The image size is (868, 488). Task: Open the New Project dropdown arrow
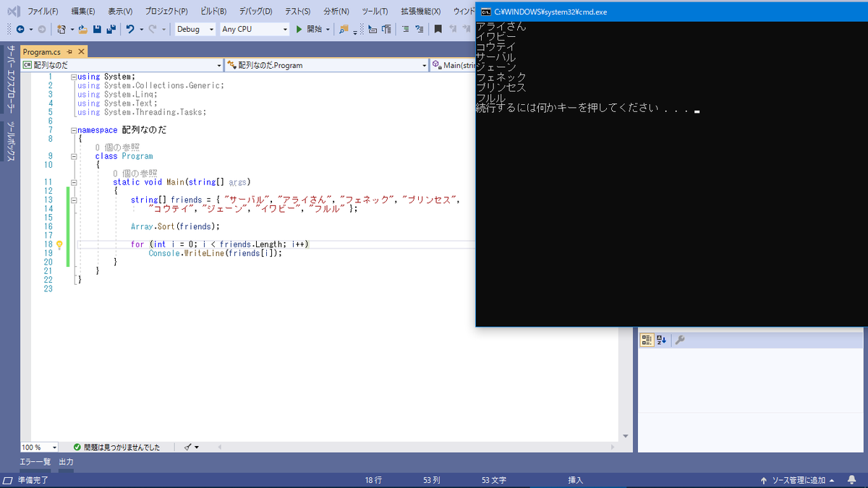click(x=71, y=30)
